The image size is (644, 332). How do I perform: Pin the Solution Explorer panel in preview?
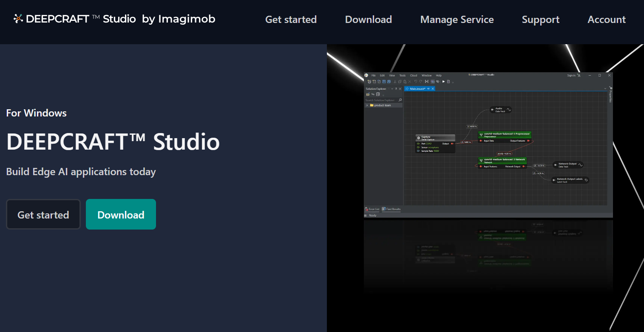396,89
